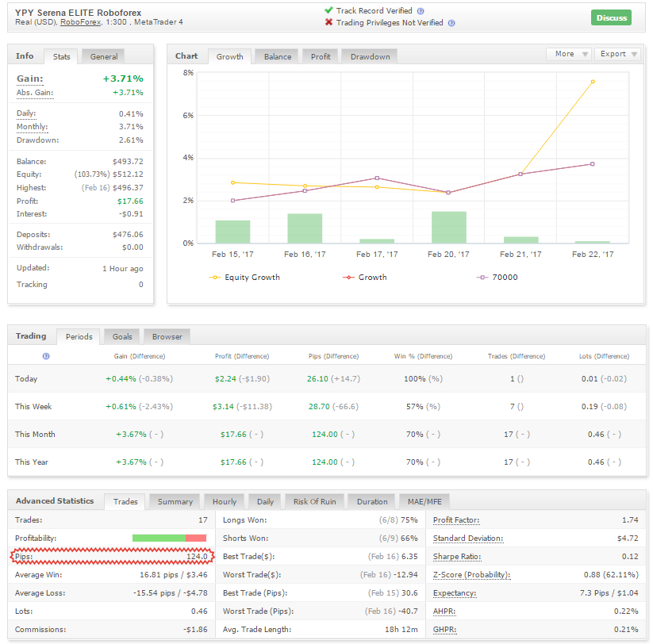The height and width of the screenshot is (644, 653).
Task: Open Daily tab in Advanced Statistics
Action: pyautogui.click(x=265, y=502)
